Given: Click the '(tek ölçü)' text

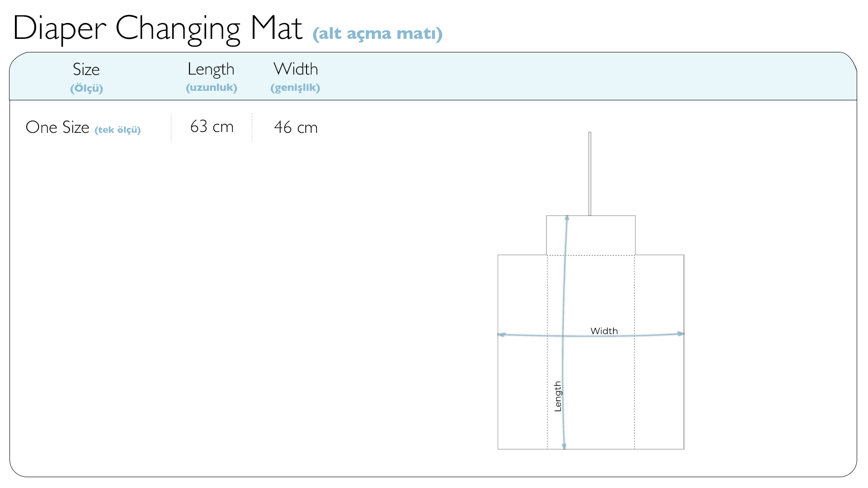Looking at the screenshot, I should point(118,130).
